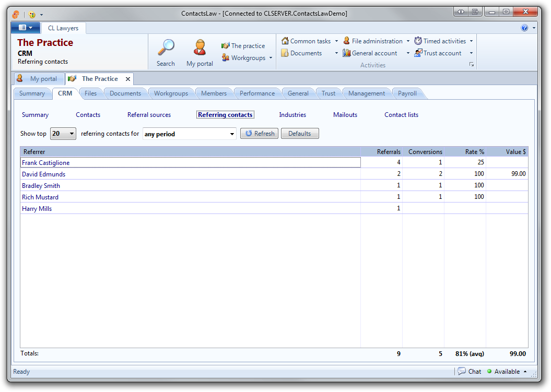The height and width of the screenshot is (392, 551).
Task: Click the 81% (avg) totals value
Action: coord(470,354)
